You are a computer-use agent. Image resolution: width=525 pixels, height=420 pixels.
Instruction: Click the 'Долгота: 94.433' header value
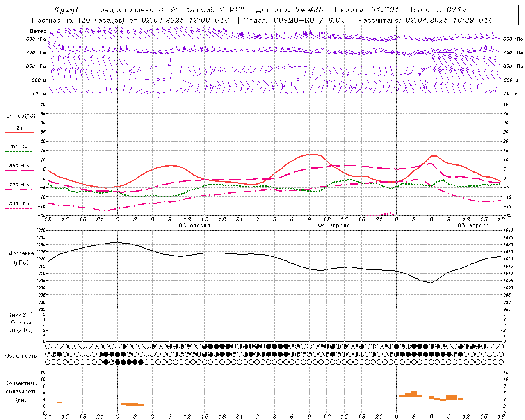tap(290, 10)
